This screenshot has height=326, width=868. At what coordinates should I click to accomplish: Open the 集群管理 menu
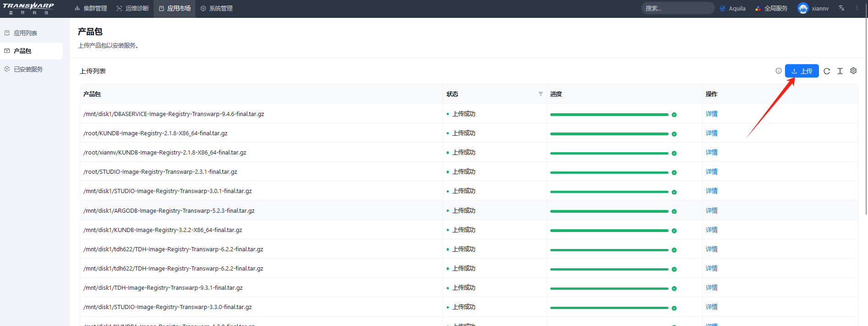(91, 8)
